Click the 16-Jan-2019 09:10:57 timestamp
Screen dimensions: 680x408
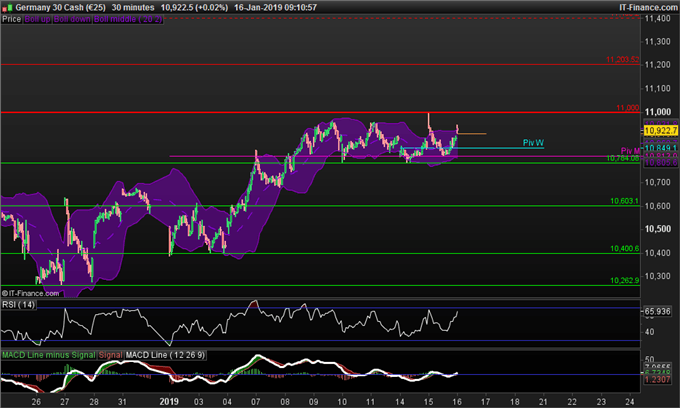click(275, 7)
